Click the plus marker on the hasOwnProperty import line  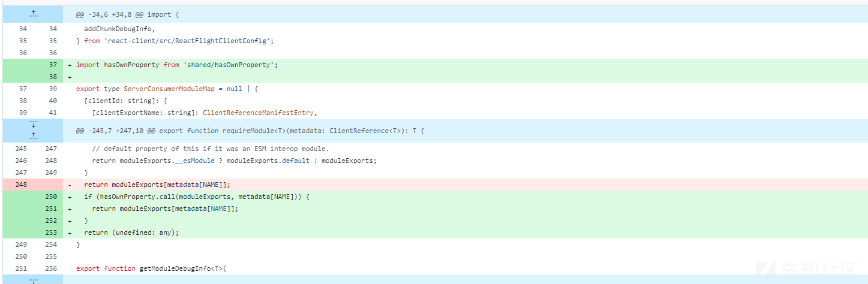pyautogui.click(x=70, y=65)
